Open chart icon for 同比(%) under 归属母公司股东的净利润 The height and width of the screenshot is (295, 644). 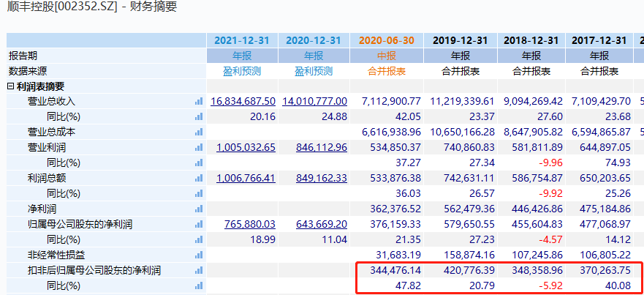coord(199,239)
